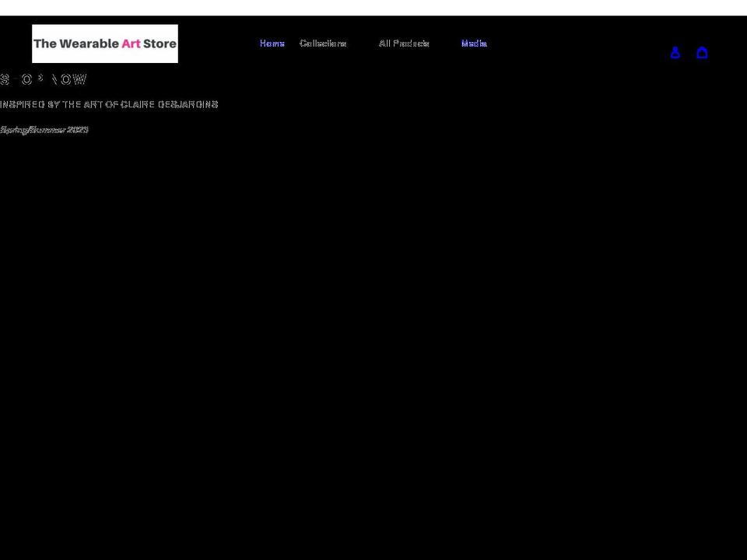
Task: Check cart contents with the top-right icon
Action: pyautogui.click(x=702, y=52)
